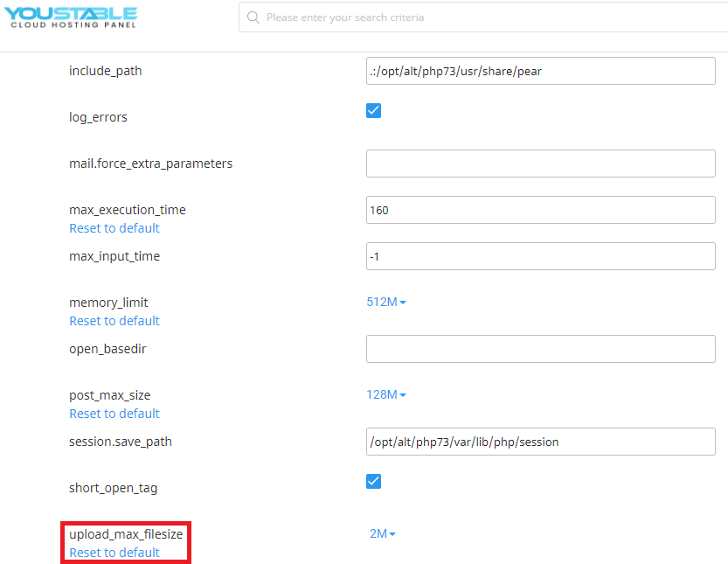728x564 pixels.
Task: Expand the post_max_size 128M dropdown
Action: pos(386,394)
